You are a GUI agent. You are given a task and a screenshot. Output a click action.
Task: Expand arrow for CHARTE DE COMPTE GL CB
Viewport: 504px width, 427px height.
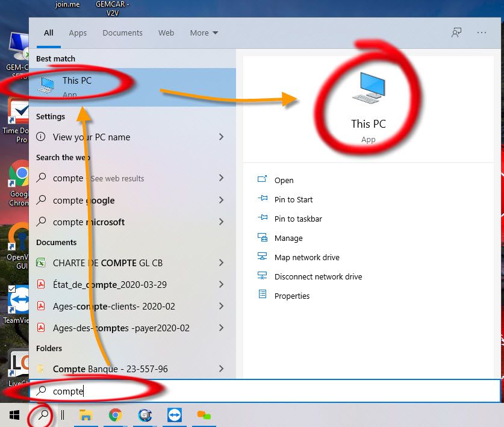click(x=222, y=263)
